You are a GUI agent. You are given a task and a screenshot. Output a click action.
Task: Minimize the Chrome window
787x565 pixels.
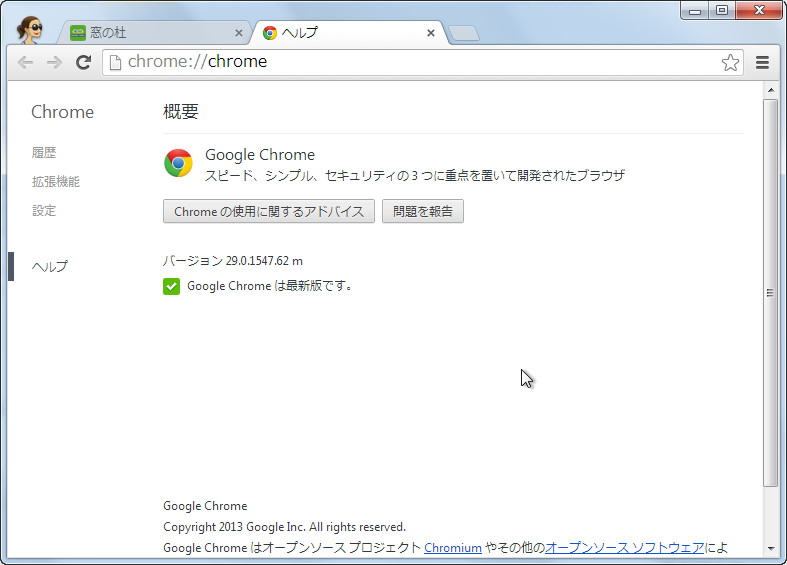[x=695, y=11]
